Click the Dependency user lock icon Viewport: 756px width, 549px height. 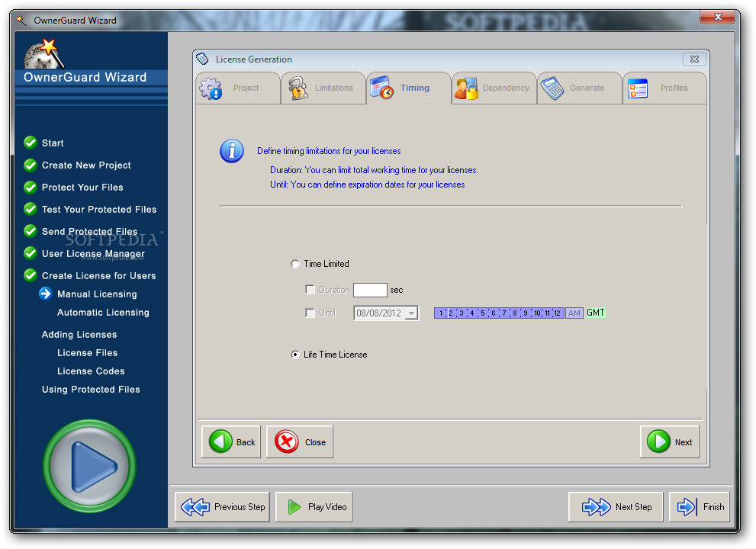point(466,88)
